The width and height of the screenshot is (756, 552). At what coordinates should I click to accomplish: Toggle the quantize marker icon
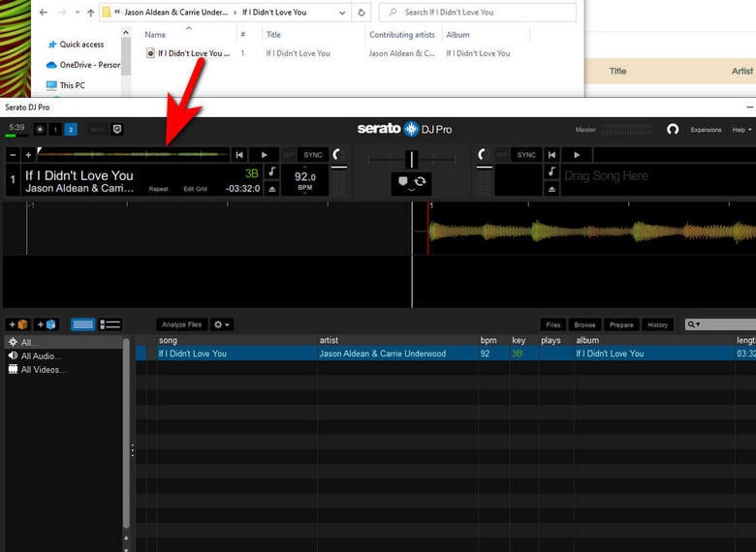[402, 181]
